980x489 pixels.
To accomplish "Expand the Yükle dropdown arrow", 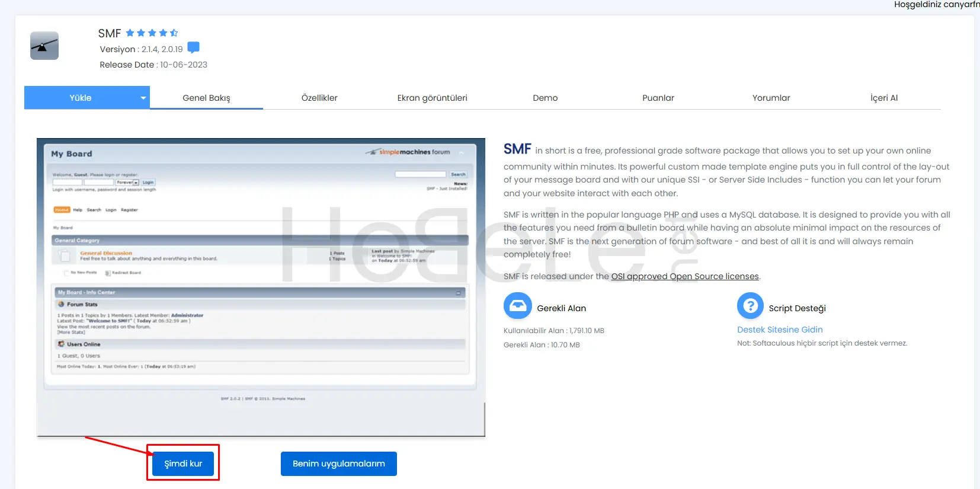I will [x=143, y=98].
